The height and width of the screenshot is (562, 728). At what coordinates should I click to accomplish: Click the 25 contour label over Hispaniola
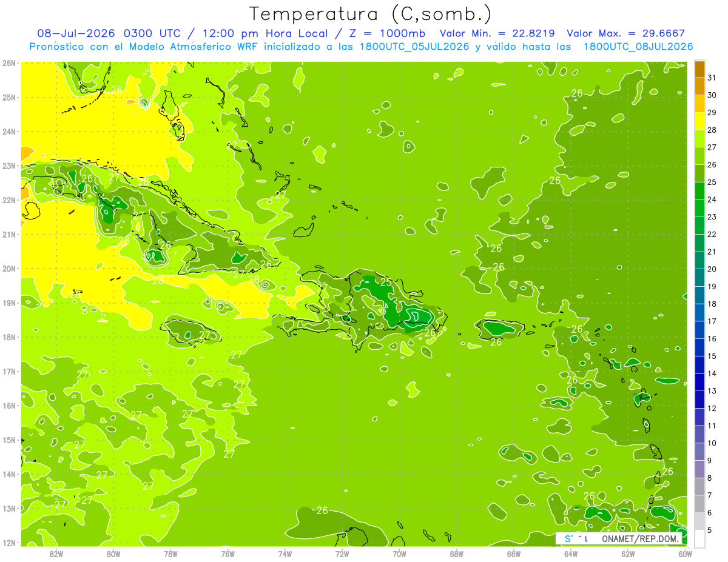(386, 281)
